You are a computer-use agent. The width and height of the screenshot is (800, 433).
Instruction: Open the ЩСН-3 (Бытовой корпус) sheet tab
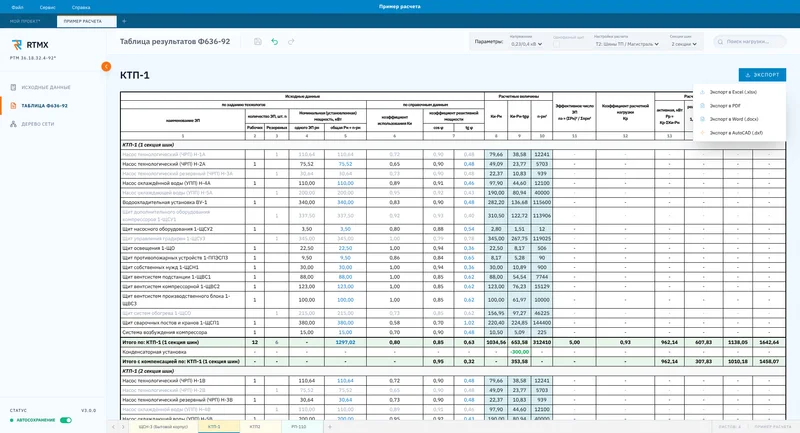click(x=163, y=427)
